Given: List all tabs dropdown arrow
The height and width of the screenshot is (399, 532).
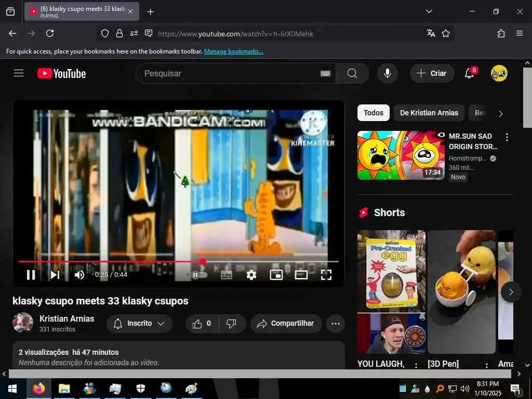Looking at the screenshot, I should (x=429, y=11).
